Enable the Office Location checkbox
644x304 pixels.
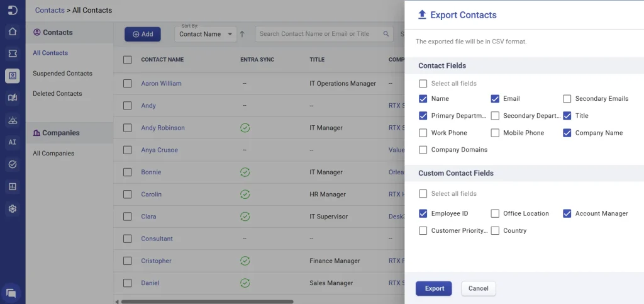495,213
